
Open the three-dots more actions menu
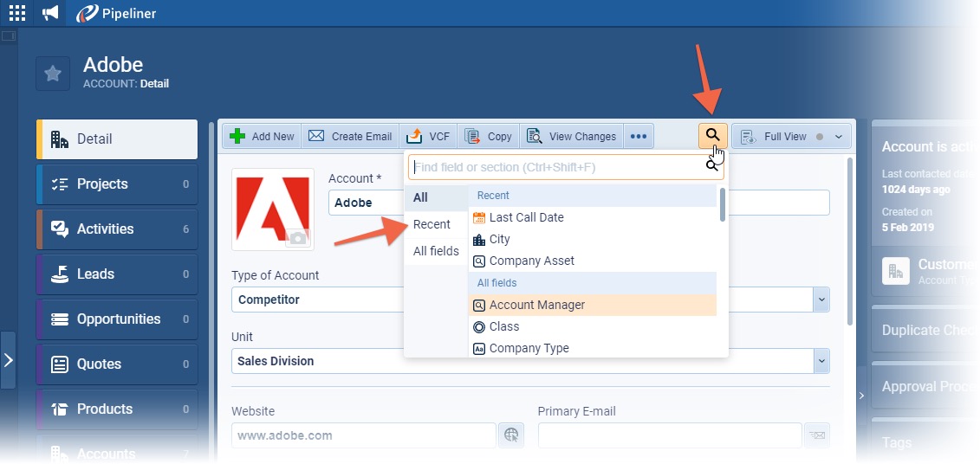tap(639, 137)
